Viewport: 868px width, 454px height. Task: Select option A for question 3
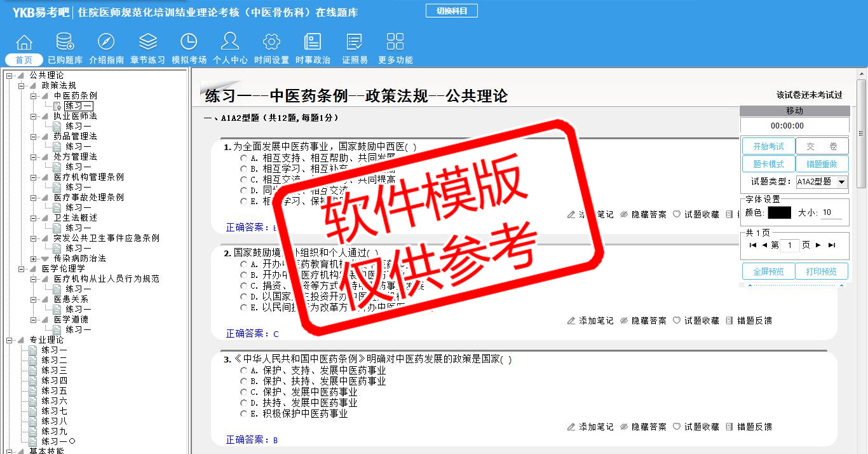pos(243,371)
